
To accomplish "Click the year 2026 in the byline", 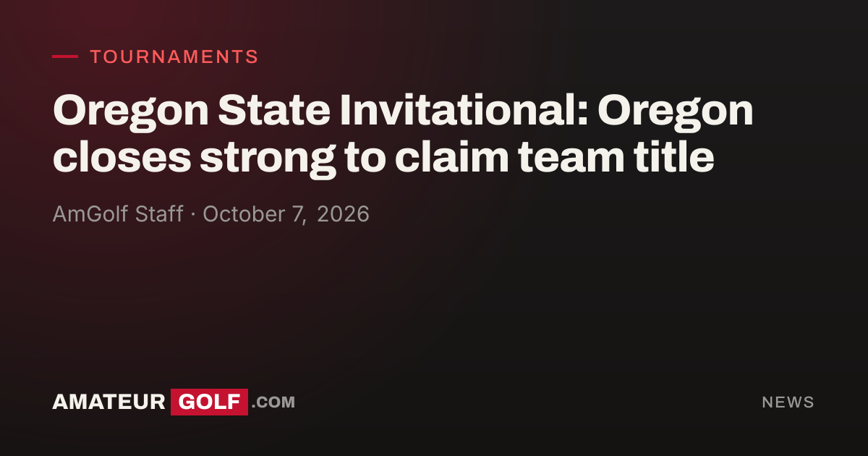I will point(343,214).
